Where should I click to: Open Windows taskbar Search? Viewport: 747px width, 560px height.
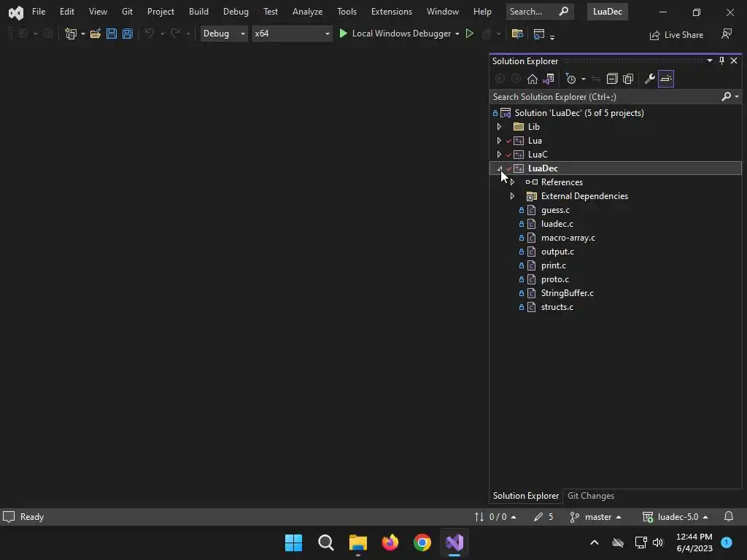326,542
